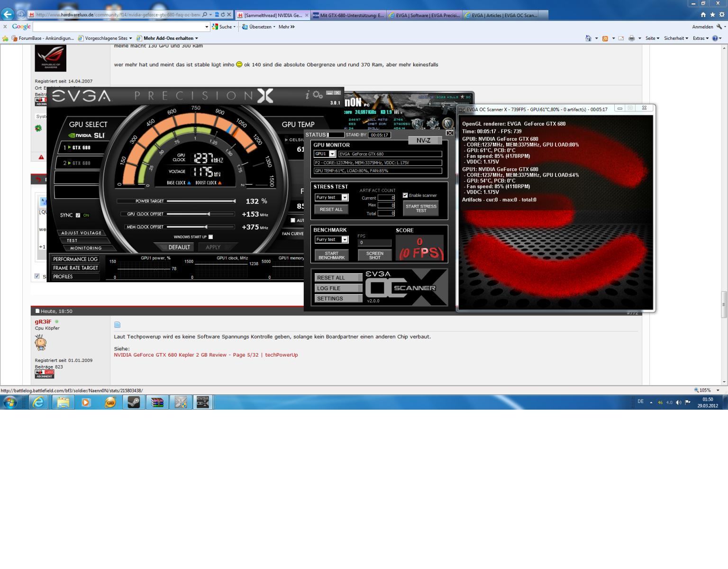Viewport: 728px width, 569px height.
Task: Click the address bar search magnifier
Action: click(x=205, y=15)
